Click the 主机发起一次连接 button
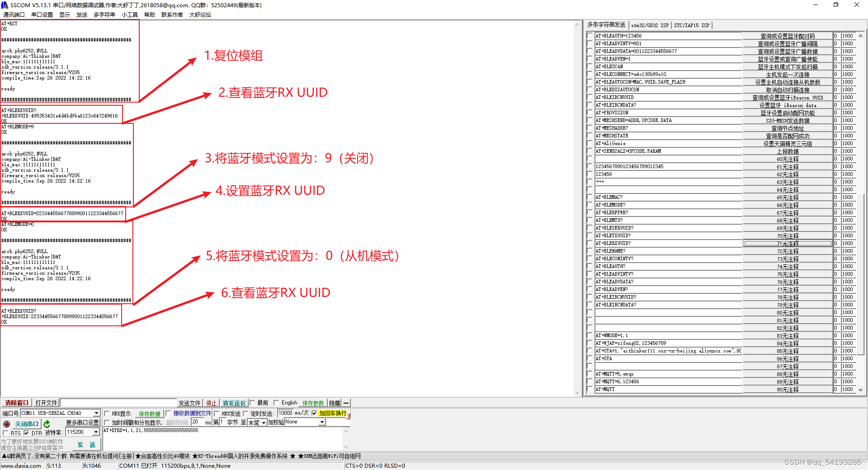Screen dimensions: 868x470 click(788, 75)
